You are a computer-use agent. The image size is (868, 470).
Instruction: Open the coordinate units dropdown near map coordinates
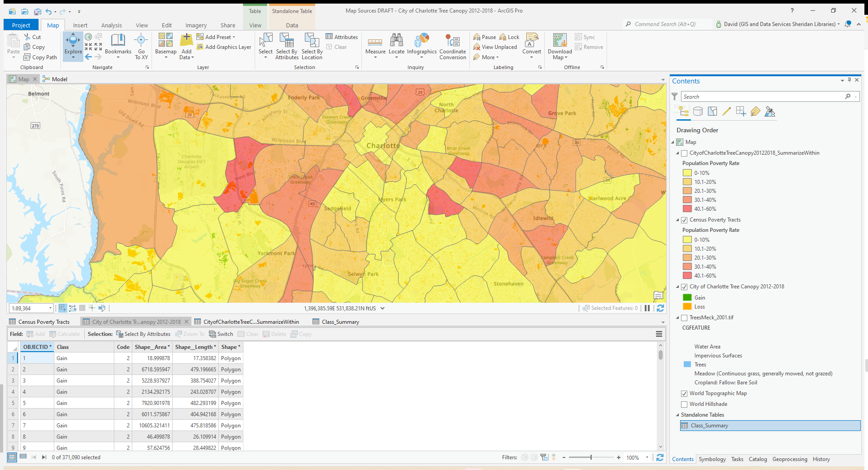(382, 308)
